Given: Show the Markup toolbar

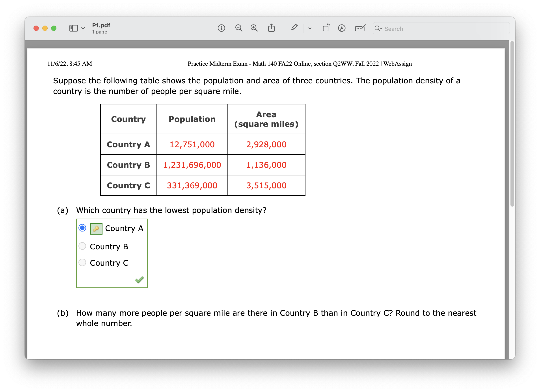Looking at the screenshot, I should [x=294, y=28].
